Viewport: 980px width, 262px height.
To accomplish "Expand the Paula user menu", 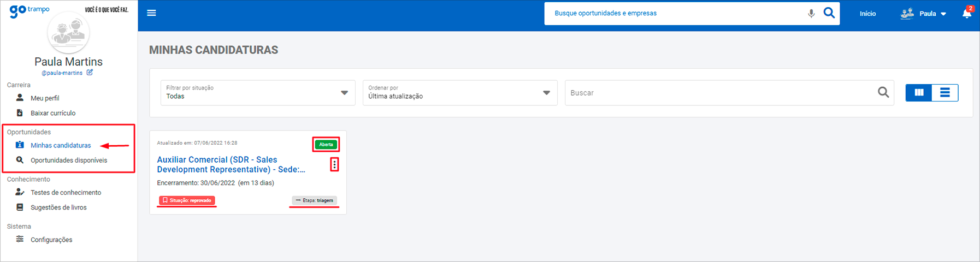I will [928, 14].
